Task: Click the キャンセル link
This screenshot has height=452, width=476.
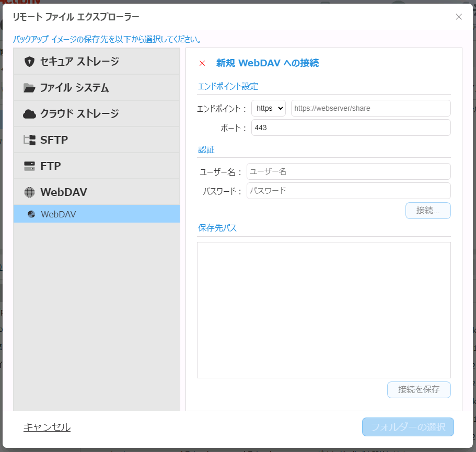Action: click(47, 427)
